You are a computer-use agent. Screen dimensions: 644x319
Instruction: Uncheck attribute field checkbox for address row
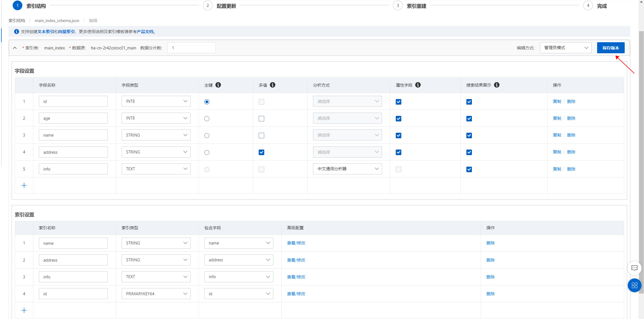399,152
